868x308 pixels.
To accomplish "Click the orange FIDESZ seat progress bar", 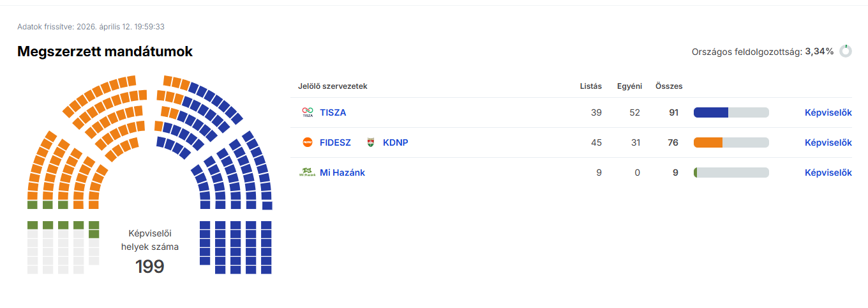I will [x=731, y=142].
